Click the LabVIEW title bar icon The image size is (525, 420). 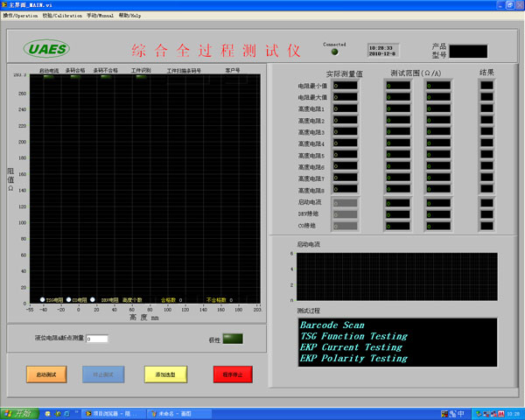click(4, 4)
